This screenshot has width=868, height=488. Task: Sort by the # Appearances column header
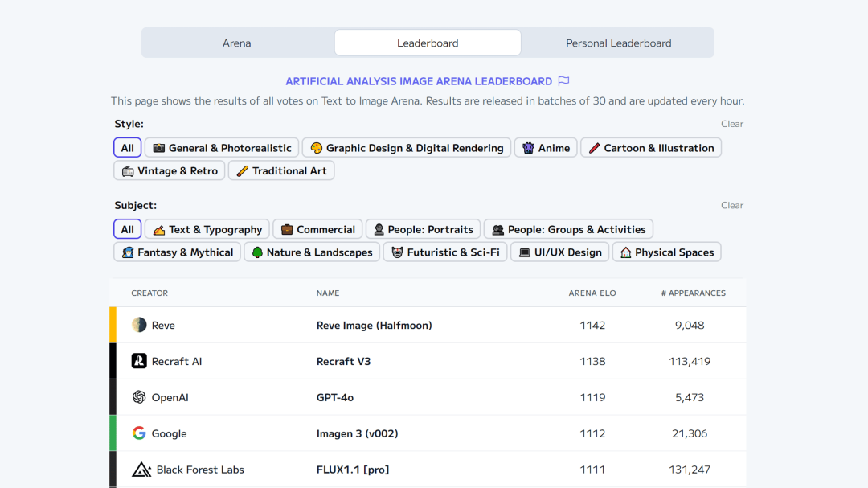693,293
